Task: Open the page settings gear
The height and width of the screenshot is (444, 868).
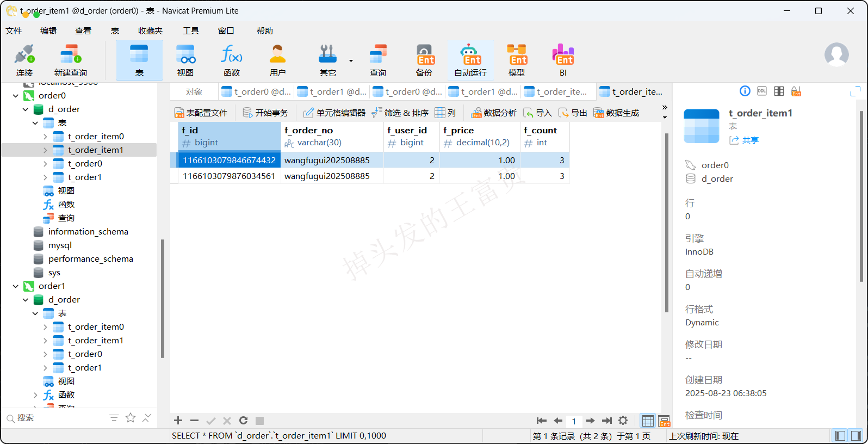Action: [623, 421]
